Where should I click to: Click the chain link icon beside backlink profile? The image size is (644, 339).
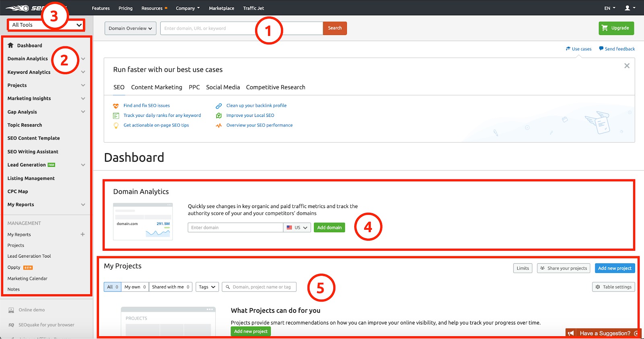pyautogui.click(x=219, y=106)
